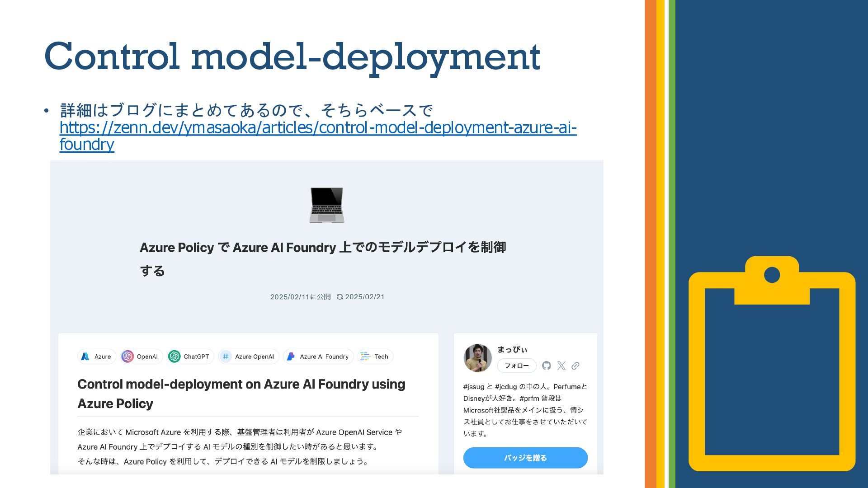Click the author's website link icon
868x488 pixels.
(x=576, y=366)
